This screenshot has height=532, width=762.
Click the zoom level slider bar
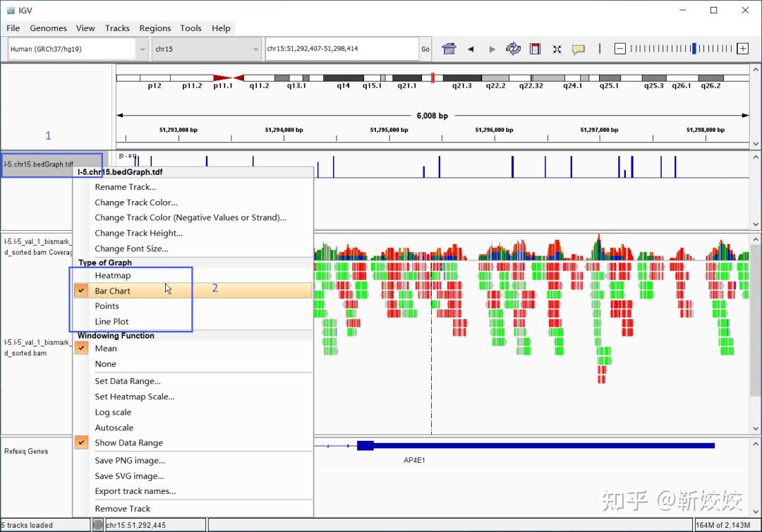pos(681,49)
